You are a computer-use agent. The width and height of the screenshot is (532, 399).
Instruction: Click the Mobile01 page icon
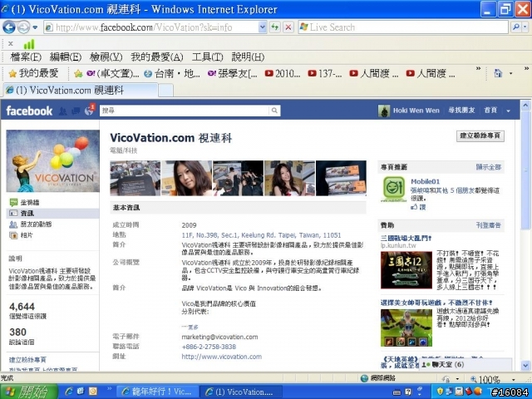pos(393,189)
